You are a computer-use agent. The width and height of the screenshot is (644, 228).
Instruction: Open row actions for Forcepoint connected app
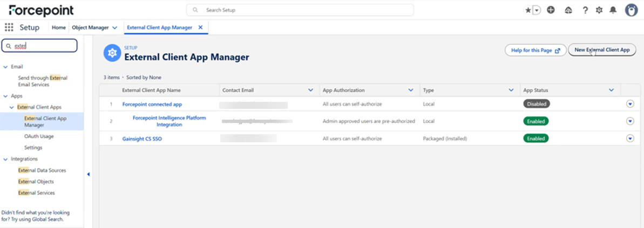click(630, 104)
